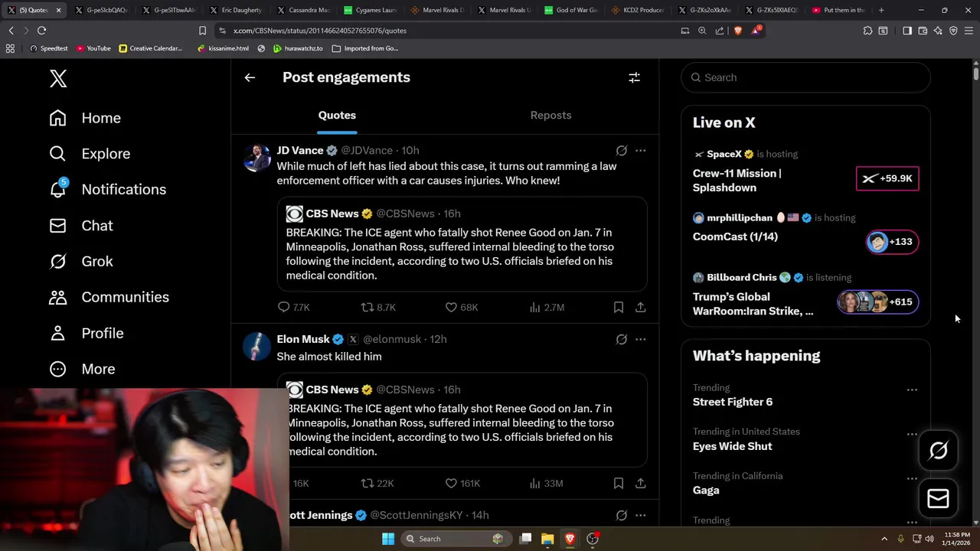Open Communities in sidebar
Image resolution: width=980 pixels, height=551 pixels.
pos(109,297)
